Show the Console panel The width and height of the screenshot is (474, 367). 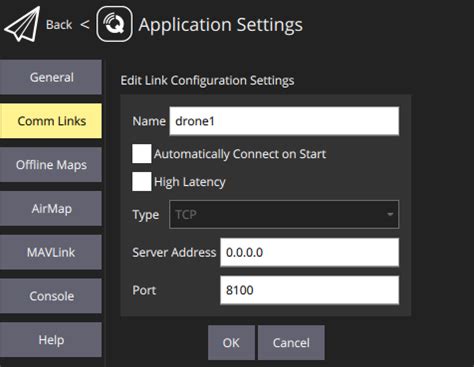pyautogui.click(x=51, y=296)
